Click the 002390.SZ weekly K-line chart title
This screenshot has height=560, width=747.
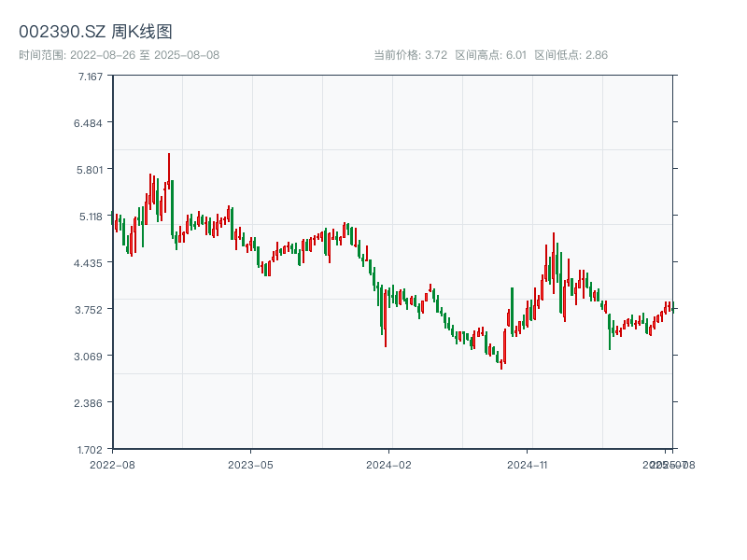(95, 33)
